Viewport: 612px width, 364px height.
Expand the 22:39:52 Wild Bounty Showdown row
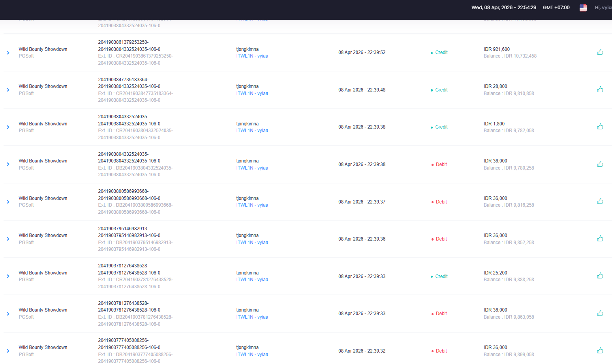8,52
